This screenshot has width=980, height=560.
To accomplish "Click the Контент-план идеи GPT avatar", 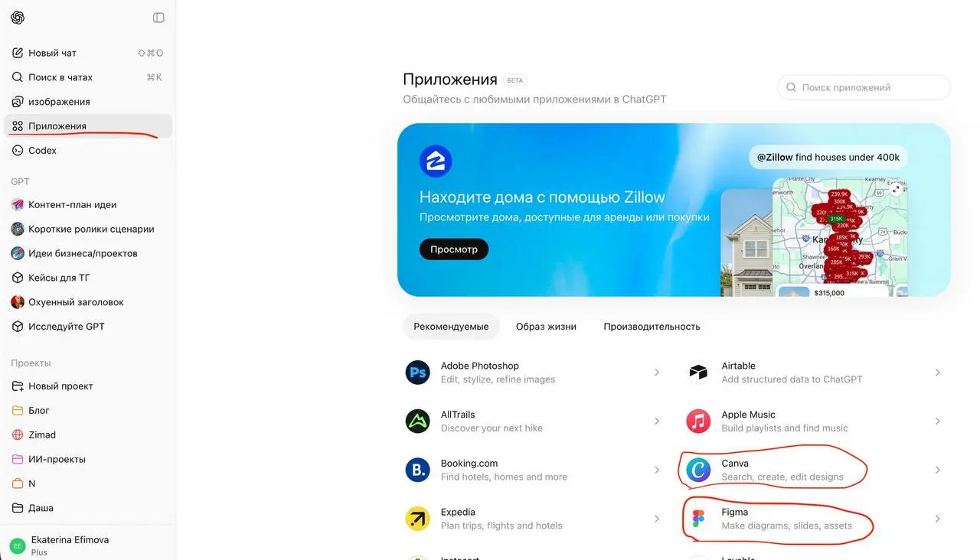I will coord(18,205).
